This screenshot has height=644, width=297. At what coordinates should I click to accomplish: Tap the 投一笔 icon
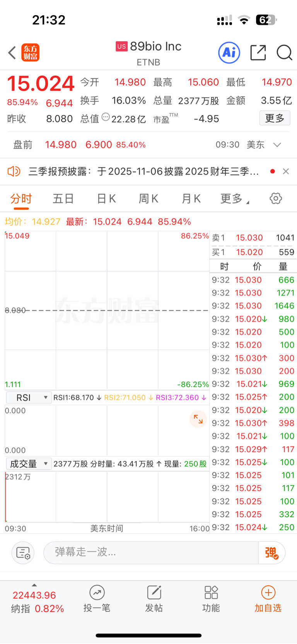[x=97, y=592]
